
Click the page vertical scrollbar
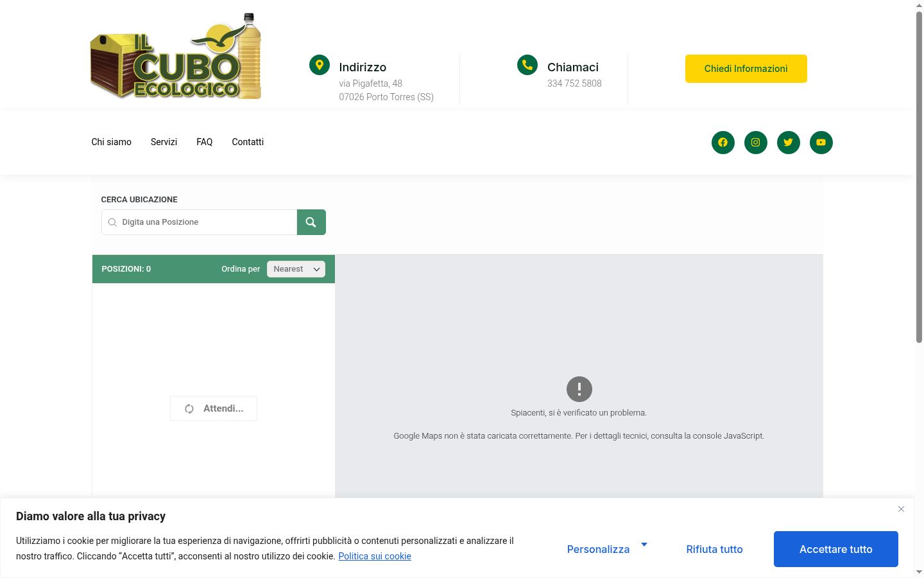point(919,177)
